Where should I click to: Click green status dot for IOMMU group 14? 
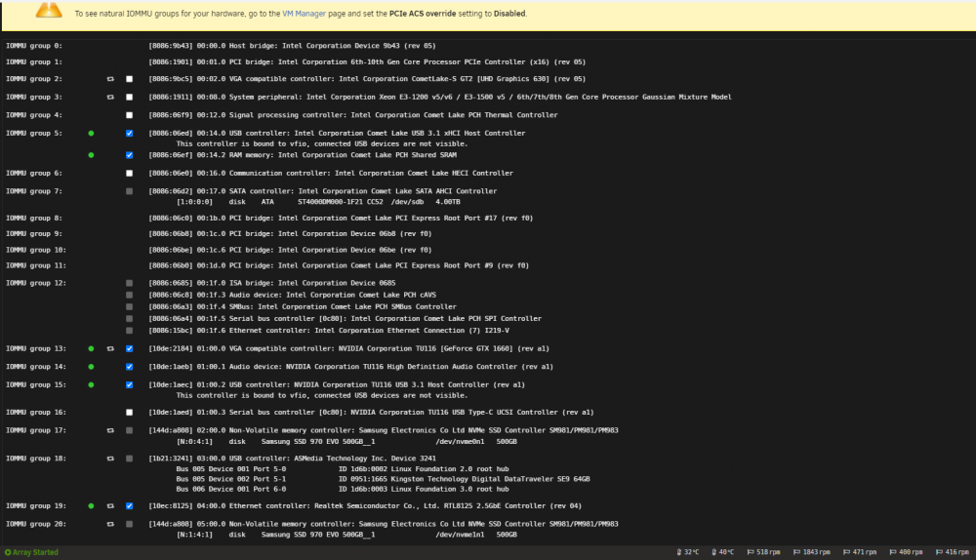click(91, 367)
